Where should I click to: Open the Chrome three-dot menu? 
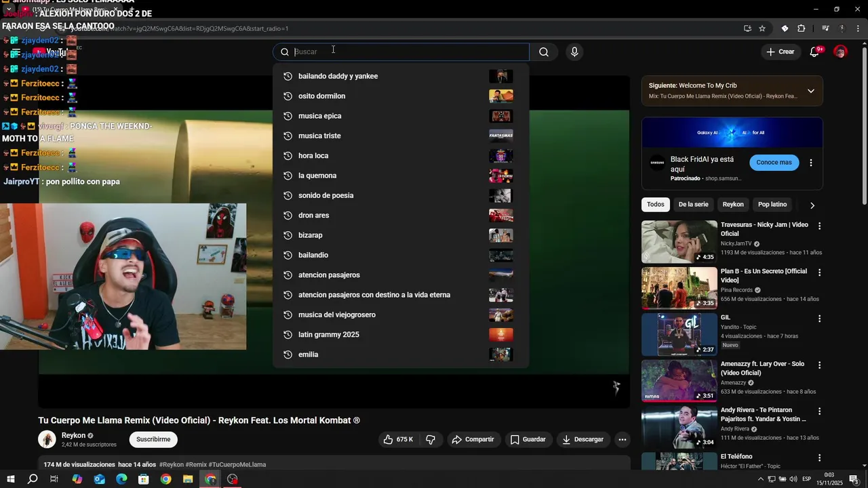click(x=856, y=28)
